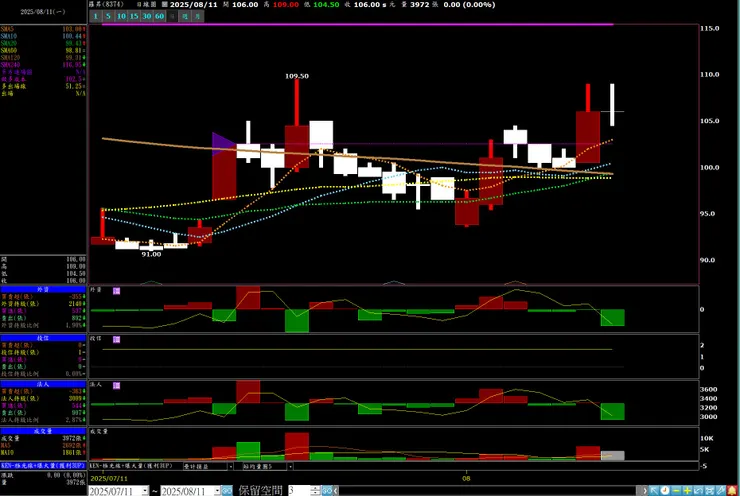This screenshot has height=496, width=740.
Task: Switch to monthly (月) chart period
Action: pyautogui.click(x=198, y=17)
